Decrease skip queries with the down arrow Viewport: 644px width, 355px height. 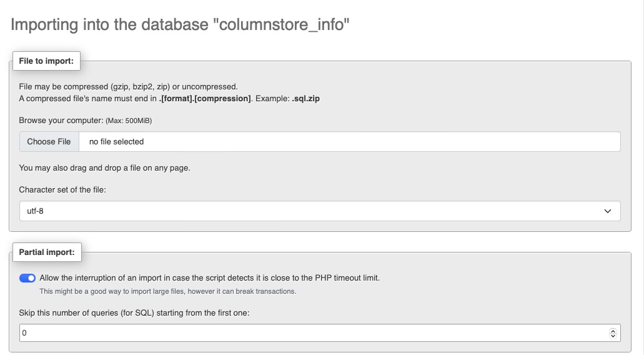tap(613, 336)
